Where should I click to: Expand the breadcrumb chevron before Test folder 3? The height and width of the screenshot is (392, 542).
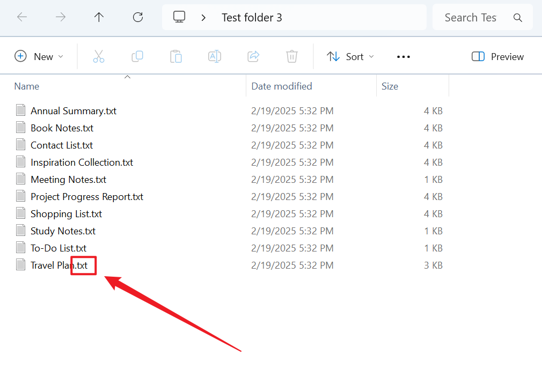click(x=203, y=18)
